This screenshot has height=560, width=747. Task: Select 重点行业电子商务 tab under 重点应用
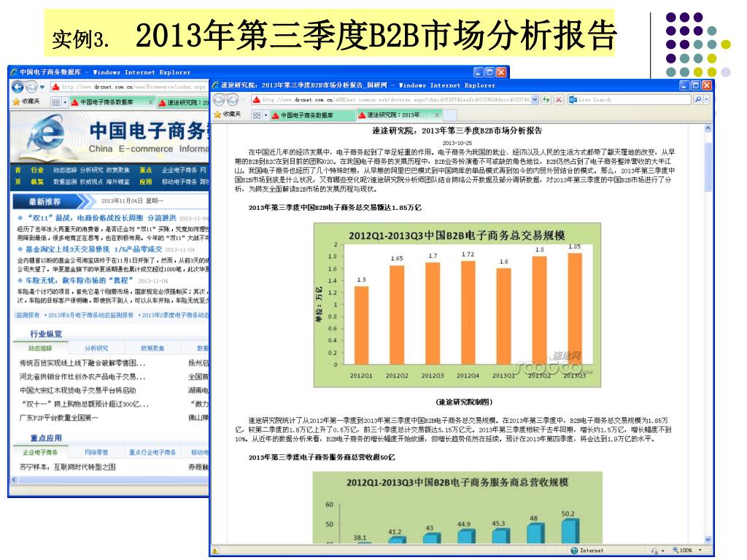(152, 452)
